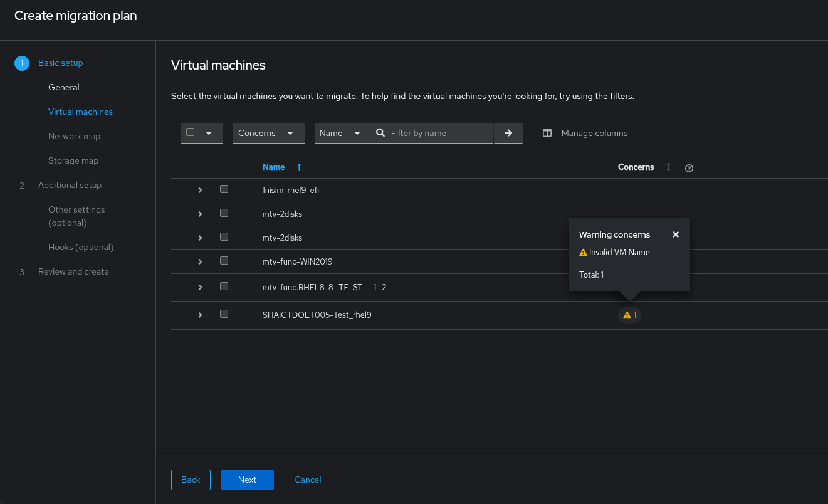Open the Manage columns dialog
Screen dimensions: 828x504
tap(585, 133)
